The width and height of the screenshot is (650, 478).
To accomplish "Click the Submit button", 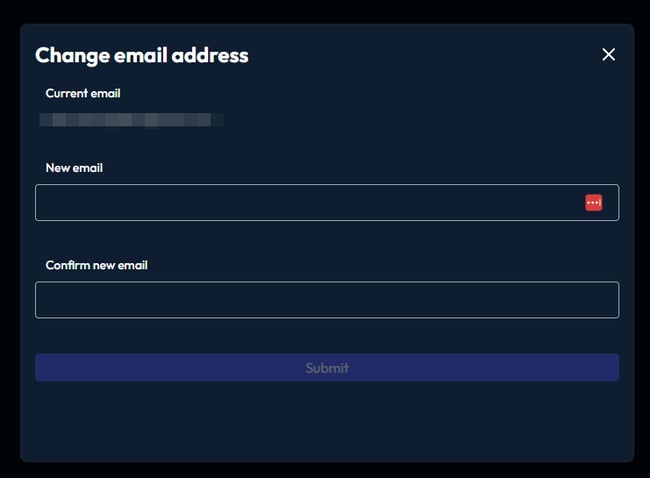I will point(327,368).
